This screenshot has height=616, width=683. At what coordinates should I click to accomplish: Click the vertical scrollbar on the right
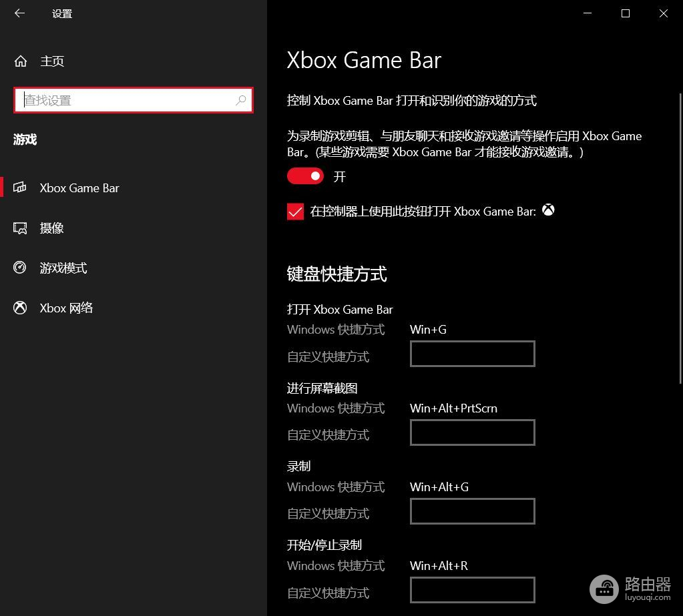coord(680,238)
